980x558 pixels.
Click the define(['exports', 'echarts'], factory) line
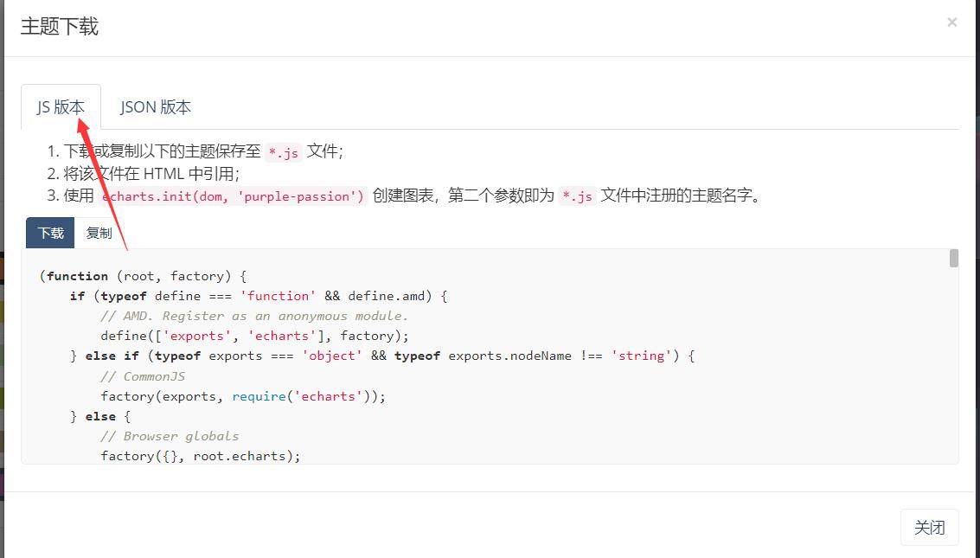254,336
